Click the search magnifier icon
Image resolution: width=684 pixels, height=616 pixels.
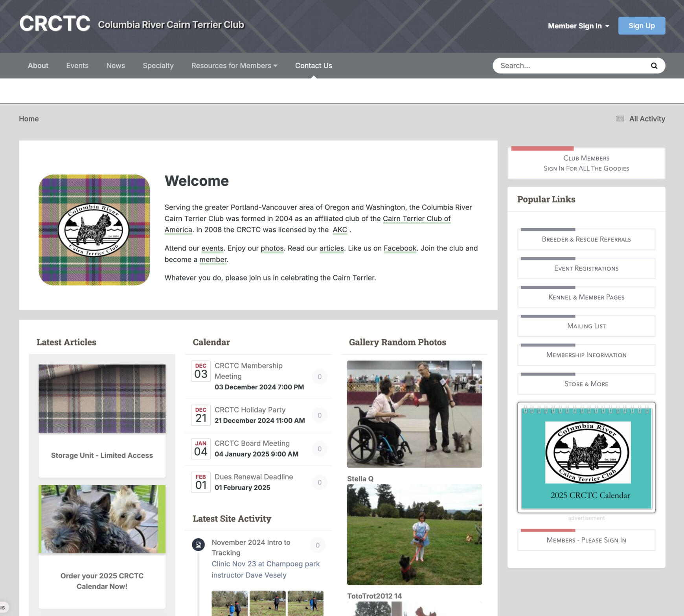tap(654, 66)
